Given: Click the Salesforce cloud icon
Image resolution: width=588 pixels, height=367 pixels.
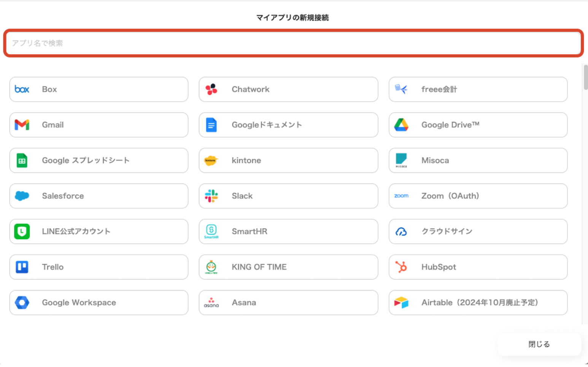Looking at the screenshot, I should tap(22, 196).
